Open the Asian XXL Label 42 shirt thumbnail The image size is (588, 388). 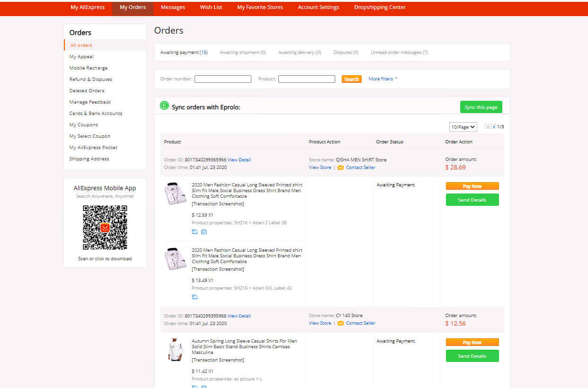(x=176, y=259)
